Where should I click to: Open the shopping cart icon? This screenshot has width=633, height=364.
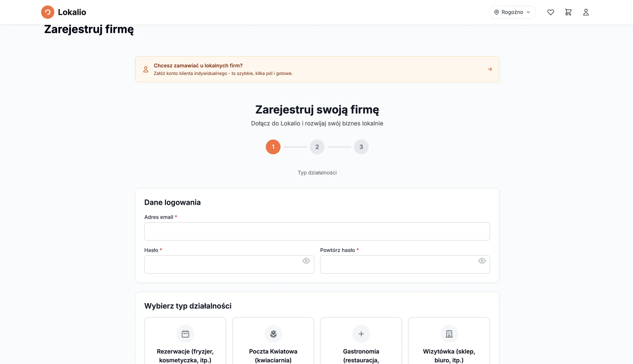(568, 12)
